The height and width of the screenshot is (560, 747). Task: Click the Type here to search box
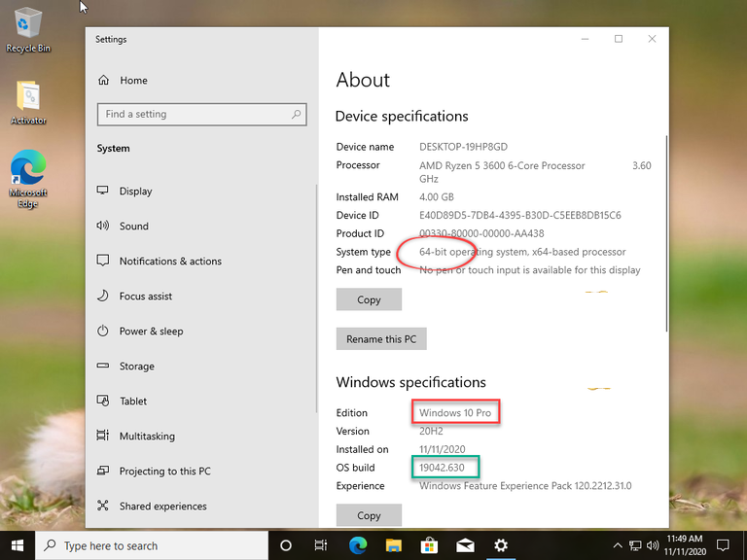(152, 545)
